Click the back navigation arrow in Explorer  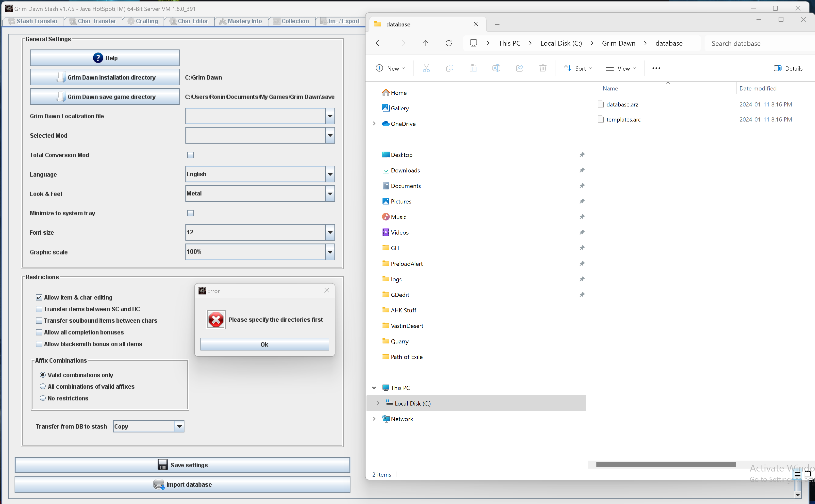point(378,43)
